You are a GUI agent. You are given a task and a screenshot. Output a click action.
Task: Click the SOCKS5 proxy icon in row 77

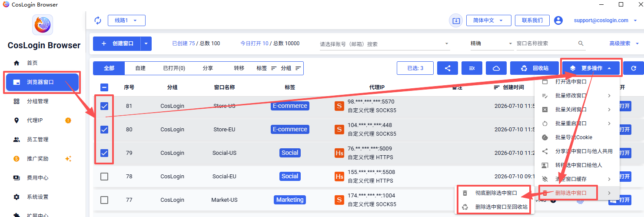[x=339, y=200]
